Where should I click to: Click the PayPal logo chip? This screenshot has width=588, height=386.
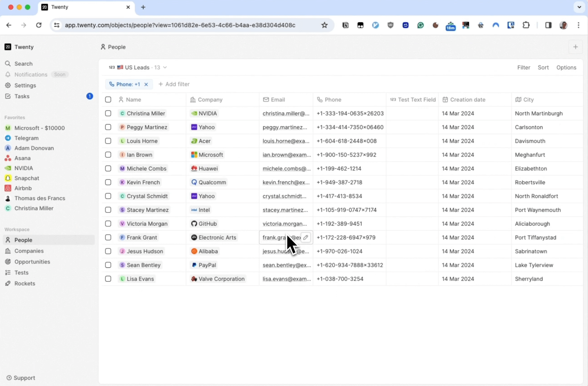[194, 265]
